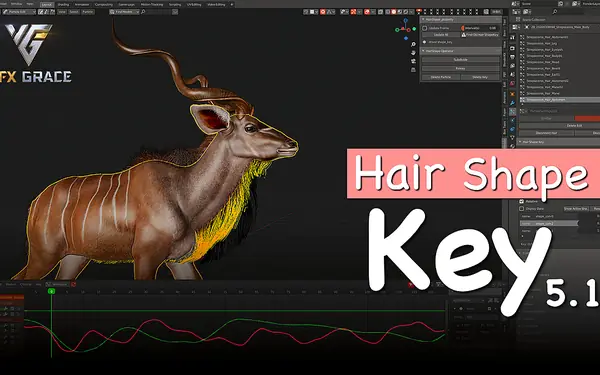Viewport: 600px width, 375px height.
Task: Open the Particle Edit mode dropdown
Action: [19, 12]
